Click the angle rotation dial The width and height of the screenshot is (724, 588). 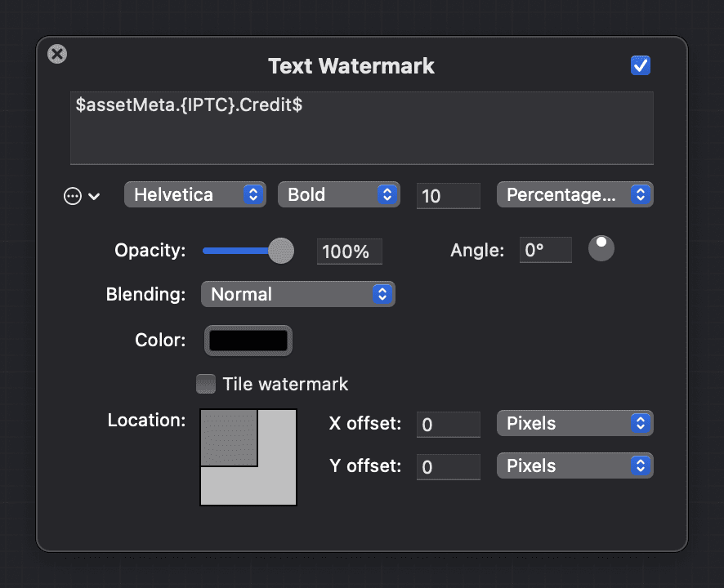(x=601, y=248)
